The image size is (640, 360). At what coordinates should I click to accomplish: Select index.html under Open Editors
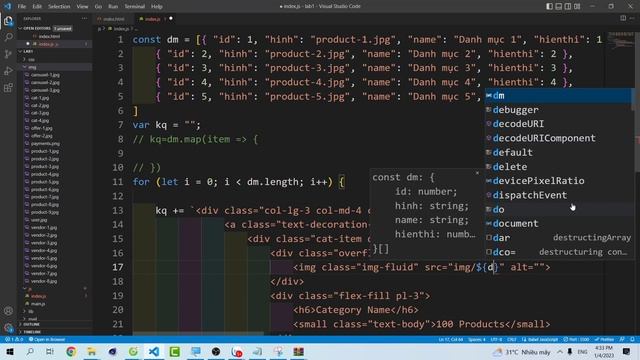[x=49, y=36]
